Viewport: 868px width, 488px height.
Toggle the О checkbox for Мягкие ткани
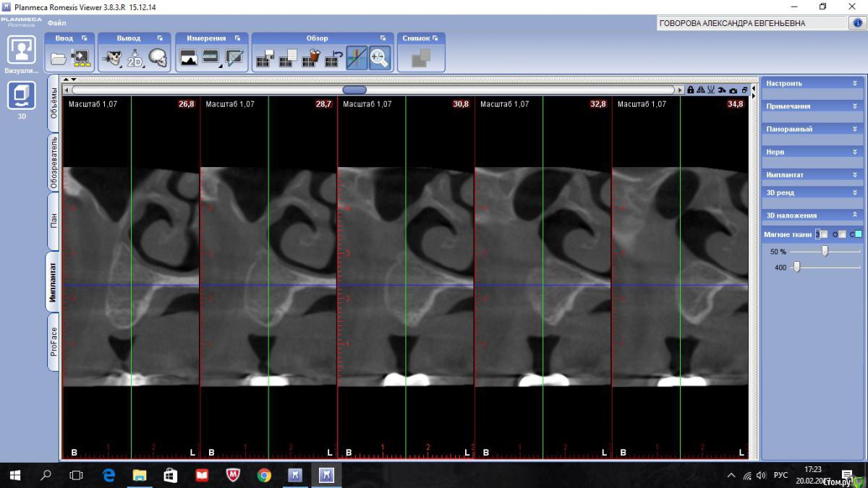coord(841,234)
